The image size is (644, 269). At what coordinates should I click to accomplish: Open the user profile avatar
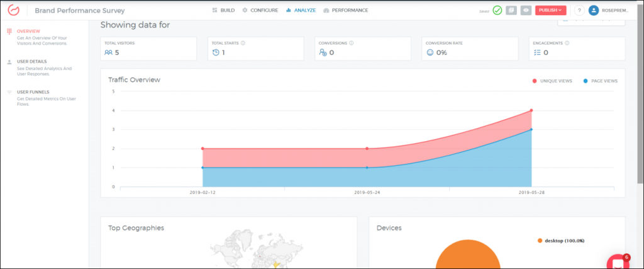[x=594, y=10]
